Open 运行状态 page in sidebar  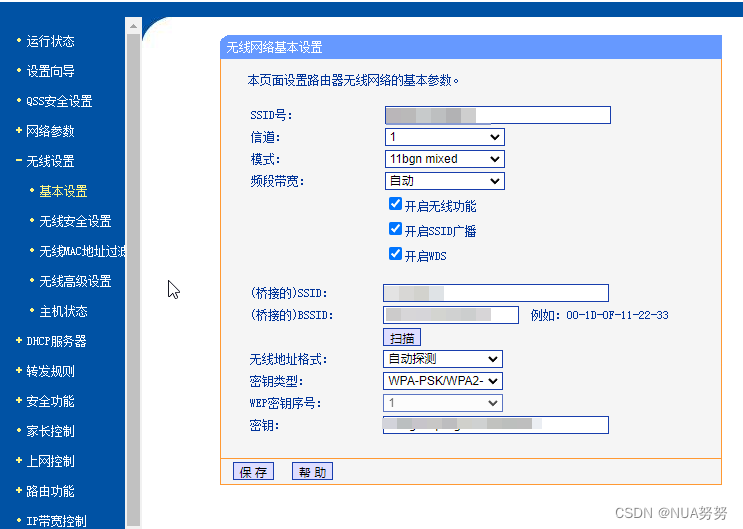50,41
